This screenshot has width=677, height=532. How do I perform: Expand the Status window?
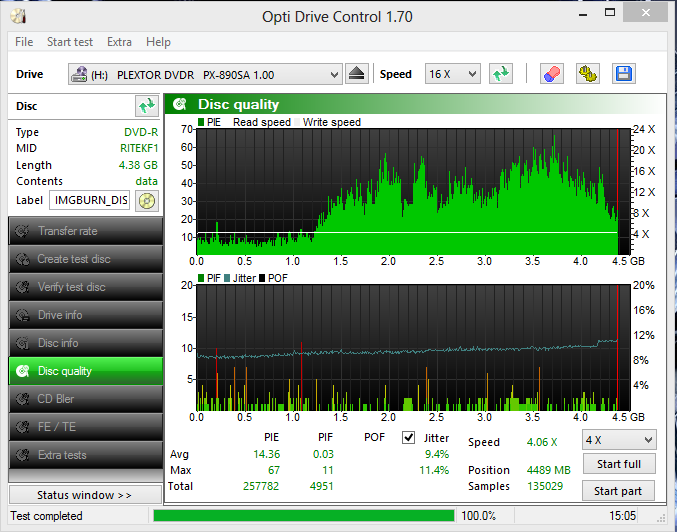click(85, 495)
